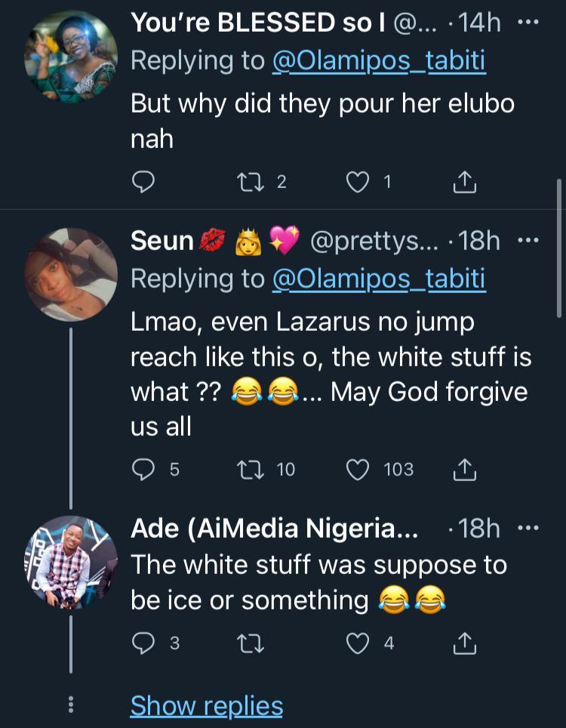Like Seun's tweet with 103 likes
This screenshot has width=566, height=728.
click(359, 470)
